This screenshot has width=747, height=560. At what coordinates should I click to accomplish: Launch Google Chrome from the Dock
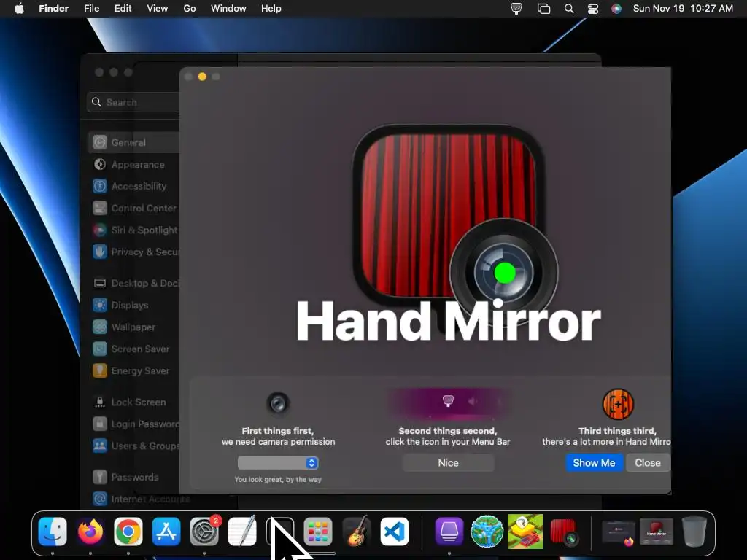click(128, 531)
